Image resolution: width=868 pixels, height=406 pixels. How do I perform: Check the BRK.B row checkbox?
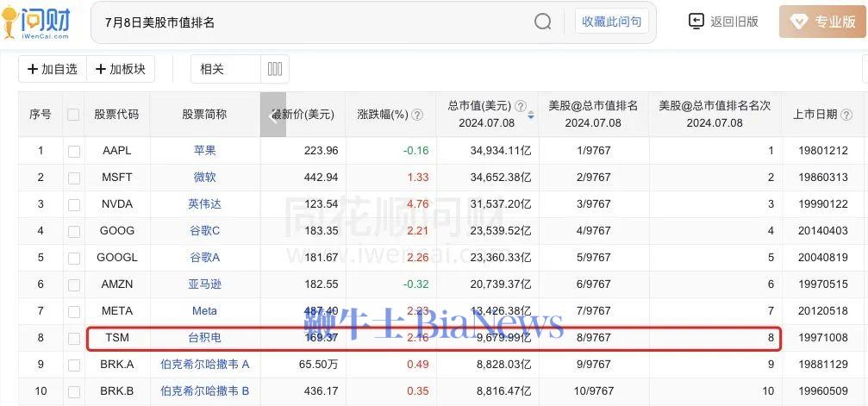pyautogui.click(x=73, y=391)
